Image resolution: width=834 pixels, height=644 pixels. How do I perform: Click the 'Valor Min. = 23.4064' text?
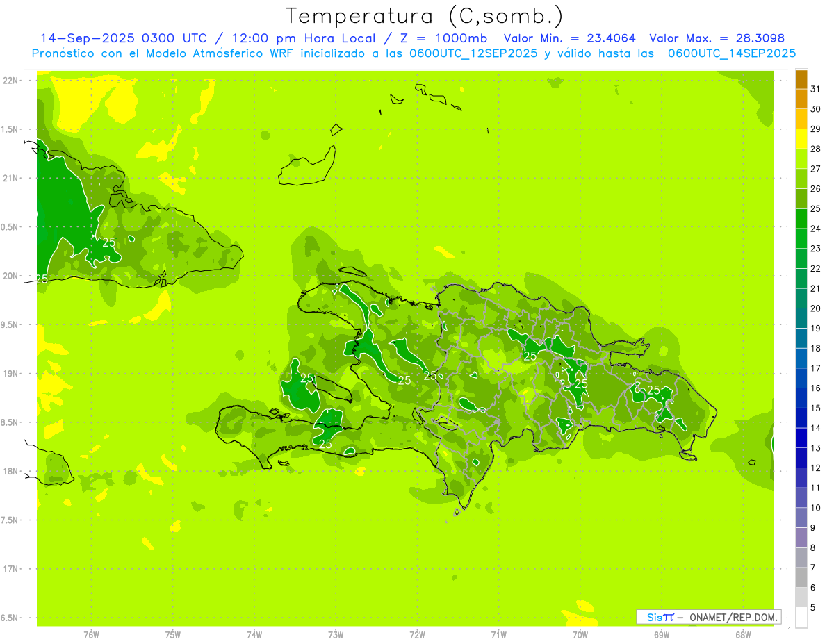coord(569,38)
